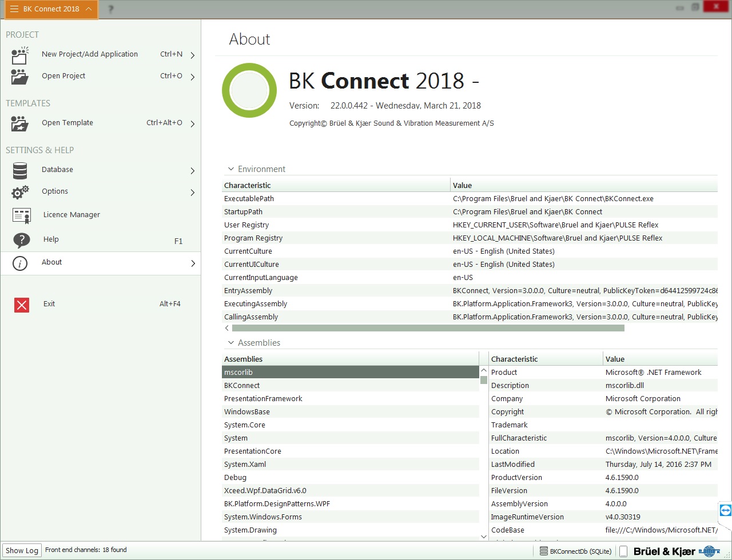Image resolution: width=732 pixels, height=560 pixels.
Task: Open Licence Manager
Action: click(101, 215)
